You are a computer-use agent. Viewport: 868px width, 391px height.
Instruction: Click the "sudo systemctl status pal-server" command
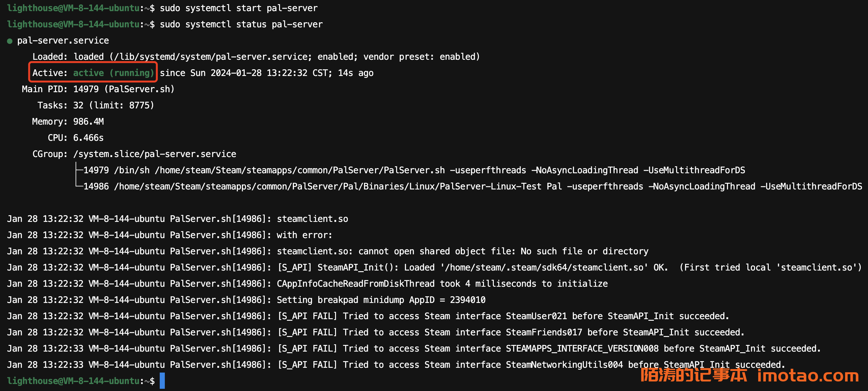(x=241, y=24)
